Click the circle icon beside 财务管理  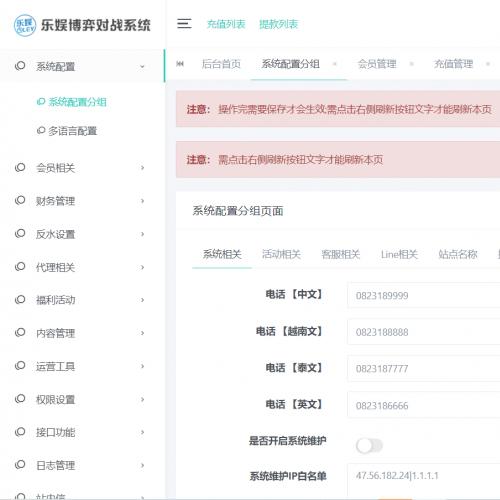click(20, 200)
